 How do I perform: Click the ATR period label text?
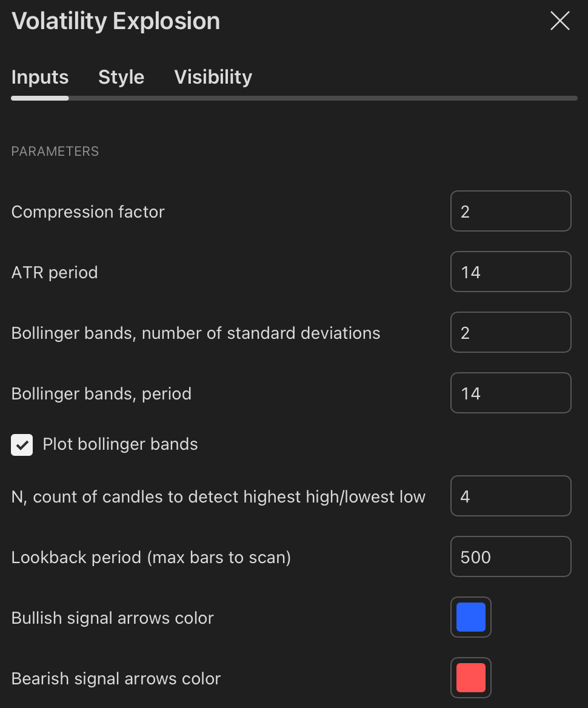coord(55,272)
